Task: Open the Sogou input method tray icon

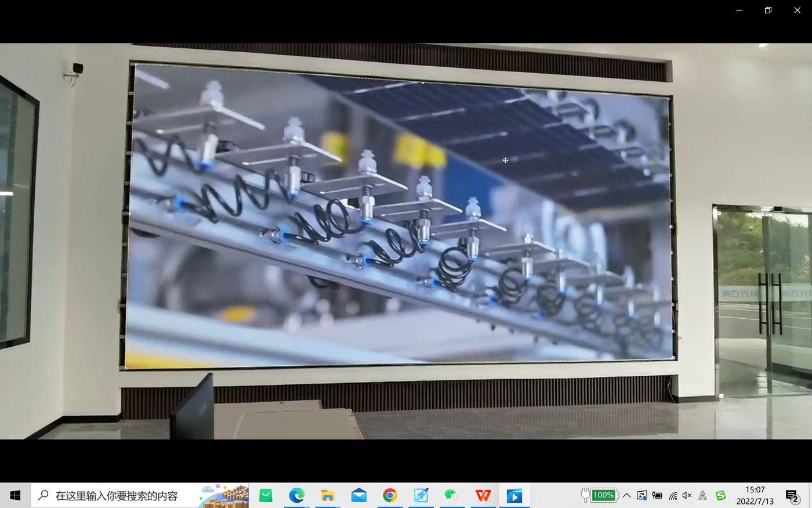Action: tap(720, 495)
